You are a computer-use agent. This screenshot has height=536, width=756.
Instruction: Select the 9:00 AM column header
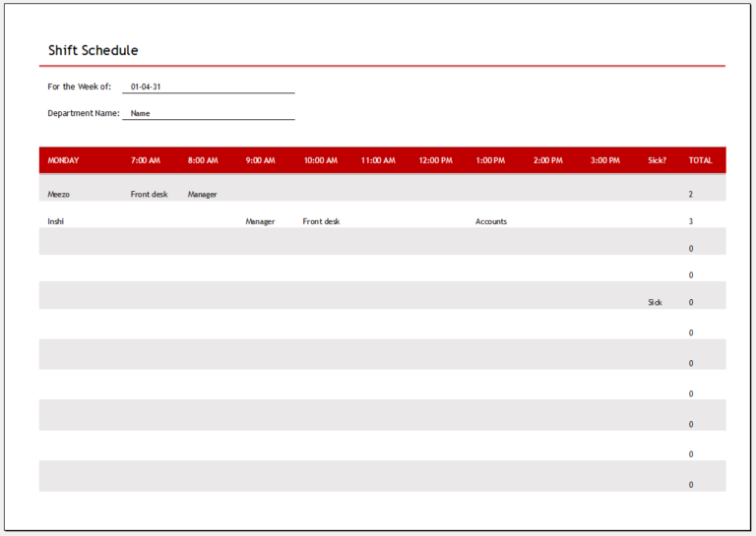point(260,160)
